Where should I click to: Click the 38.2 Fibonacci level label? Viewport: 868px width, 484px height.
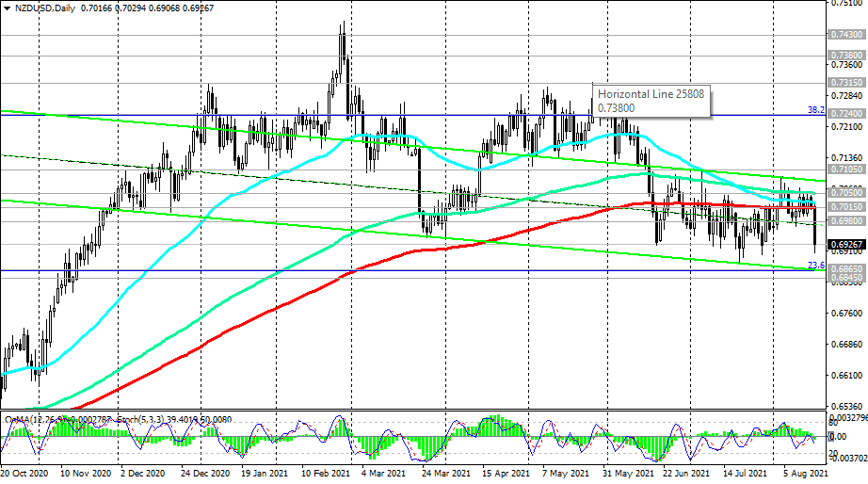click(x=816, y=110)
